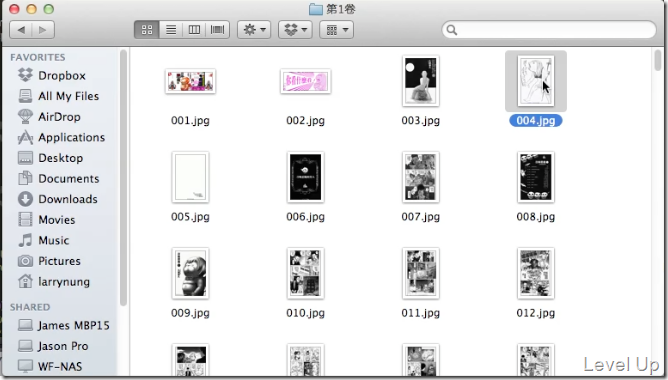Screen dimensions: 668x380
Task: Select the 011.jpg thumbnail
Action: coord(420,273)
